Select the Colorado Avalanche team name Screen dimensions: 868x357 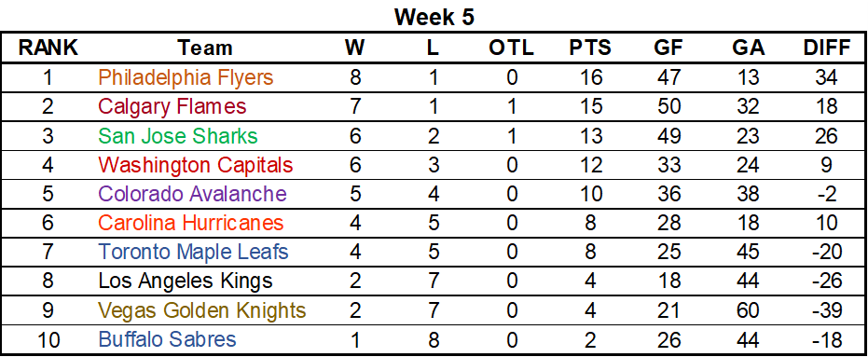click(x=193, y=194)
